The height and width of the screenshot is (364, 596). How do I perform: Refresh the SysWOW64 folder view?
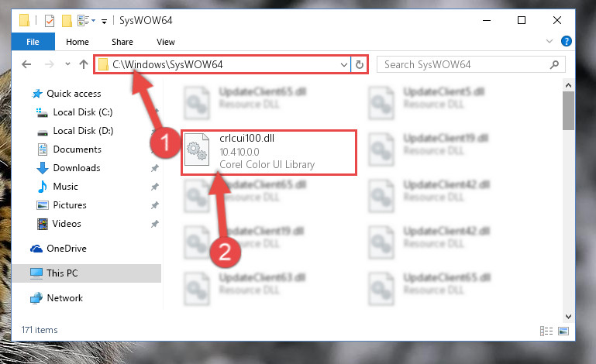tap(359, 64)
